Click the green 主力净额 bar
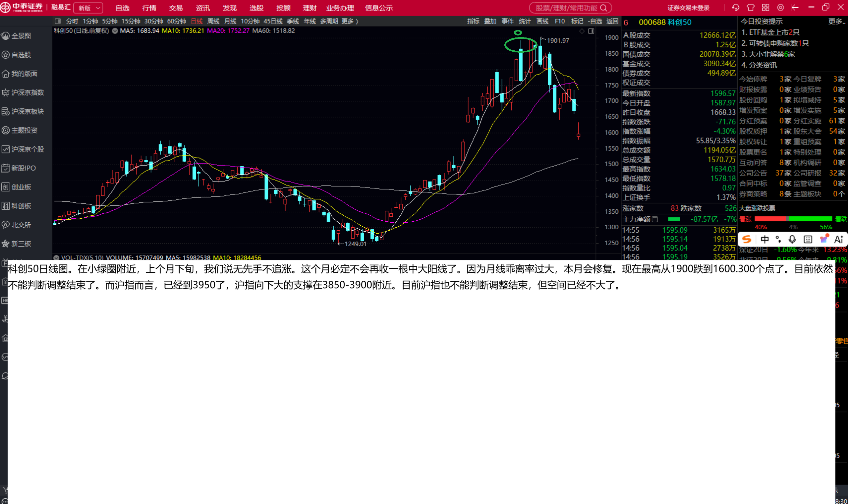 pyautogui.click(x=674, y=219)
